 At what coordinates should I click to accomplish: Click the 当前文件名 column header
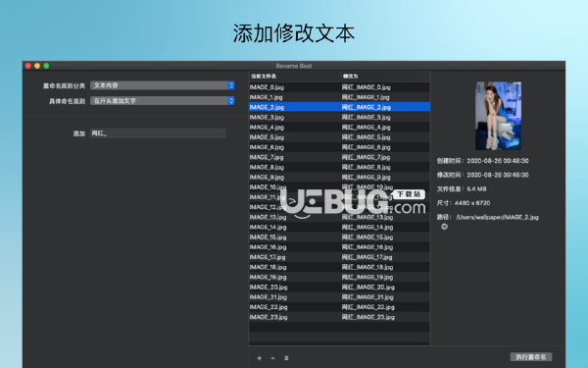point(264,77)
